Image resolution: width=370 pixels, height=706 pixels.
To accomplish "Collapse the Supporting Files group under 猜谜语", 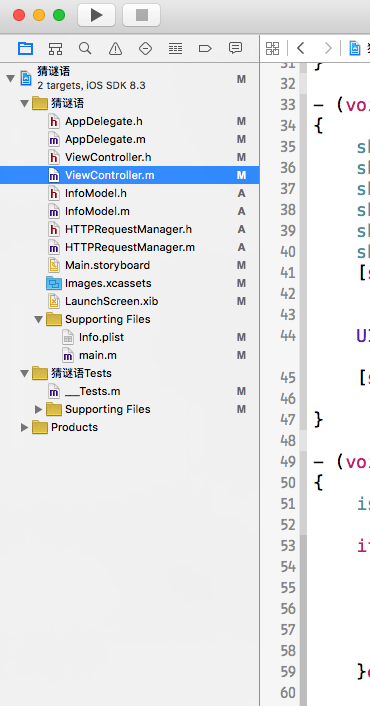I will coord(38,319).
